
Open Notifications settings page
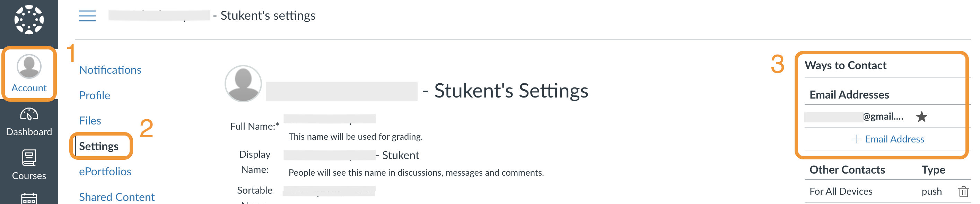tap(110, 70)
